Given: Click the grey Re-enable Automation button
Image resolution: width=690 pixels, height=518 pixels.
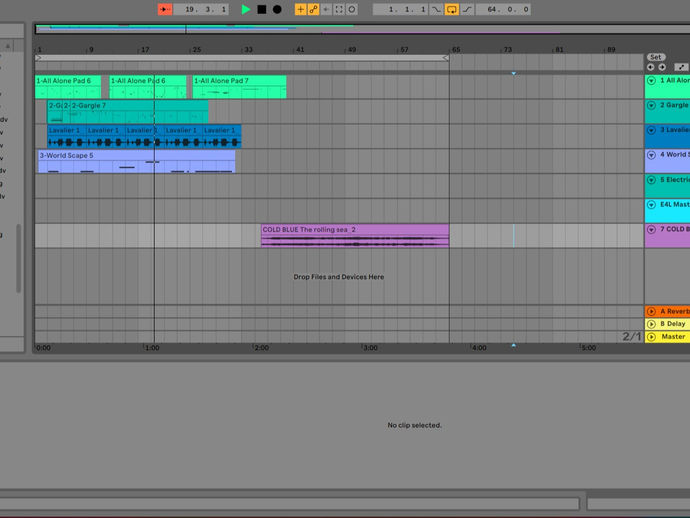Looking at the screenshot, I should tap(326, 9).
